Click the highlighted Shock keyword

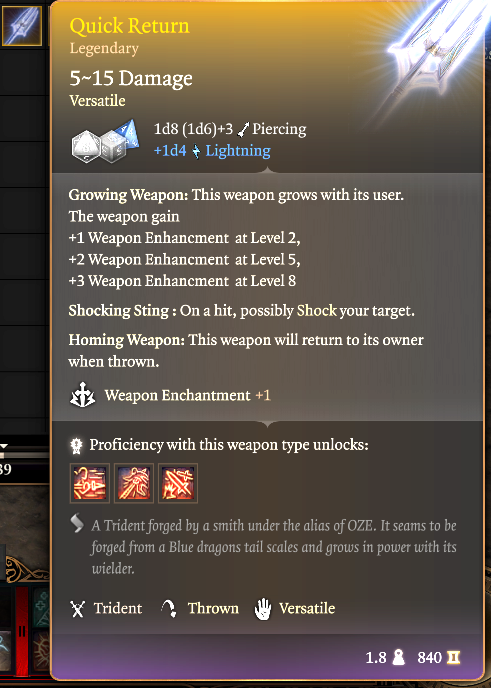click(317, 311)
